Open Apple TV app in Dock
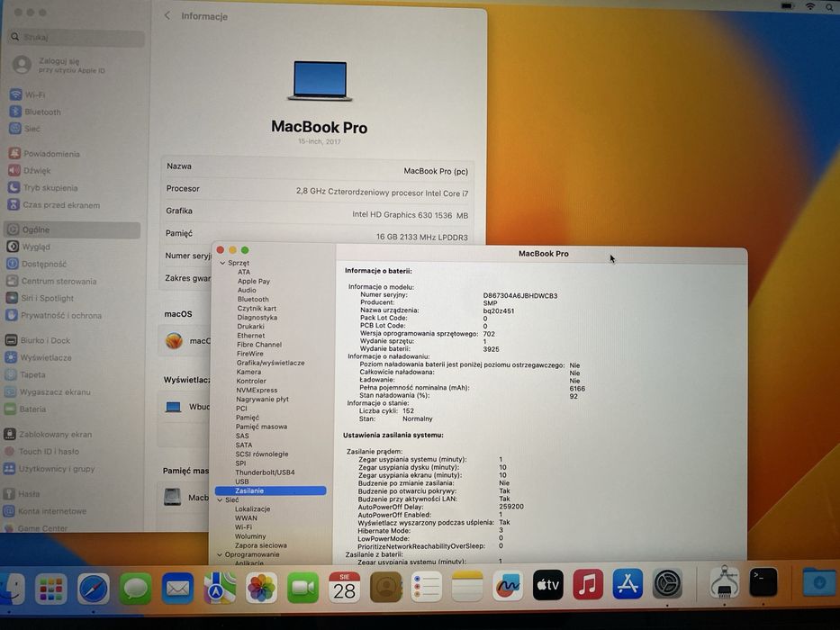The height and width of the screenshot is (630, 840). click(x=547, y=585)
